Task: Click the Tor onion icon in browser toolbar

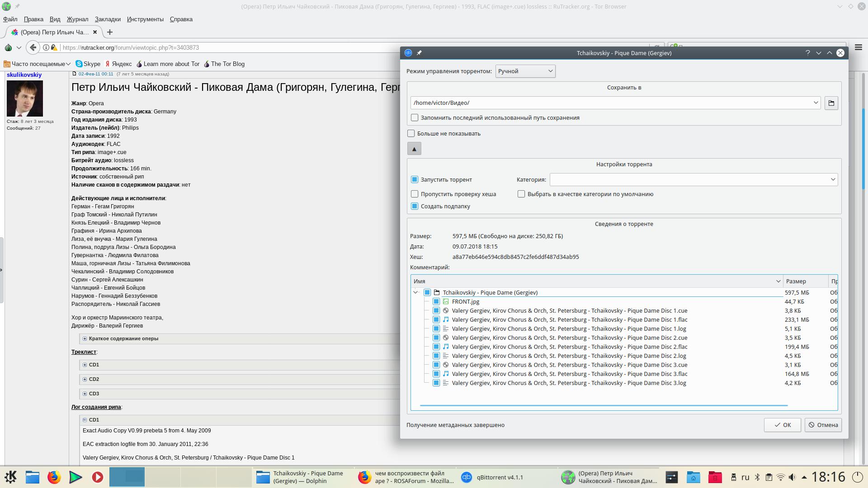Action: coord(8,47)
